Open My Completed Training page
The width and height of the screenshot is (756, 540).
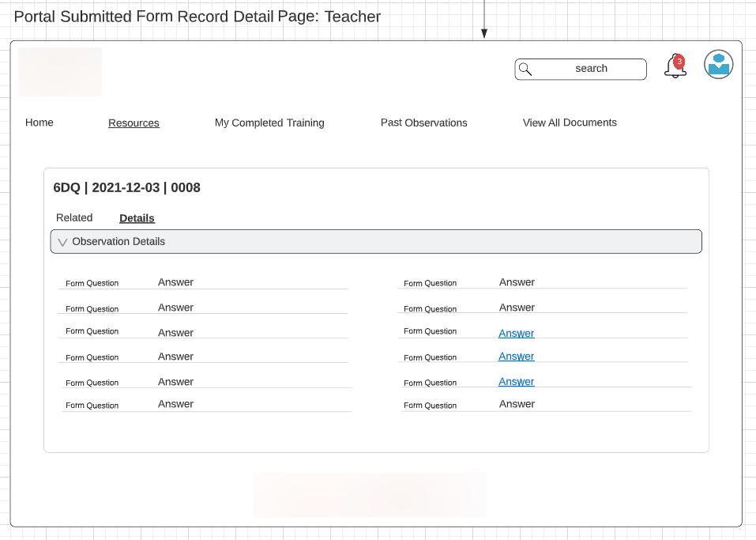click(269, 123)
